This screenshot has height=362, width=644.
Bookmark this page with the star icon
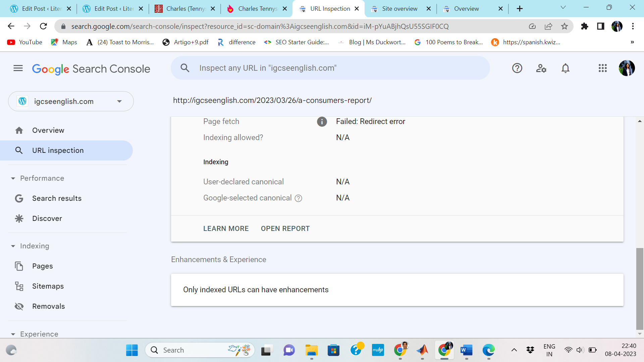click(x=565, y=26)
